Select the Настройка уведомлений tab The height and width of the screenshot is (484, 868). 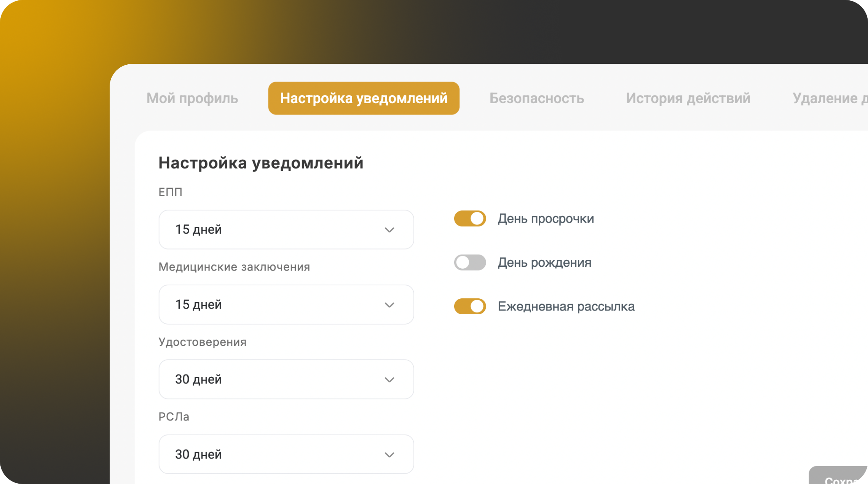(x=364, y=98)
